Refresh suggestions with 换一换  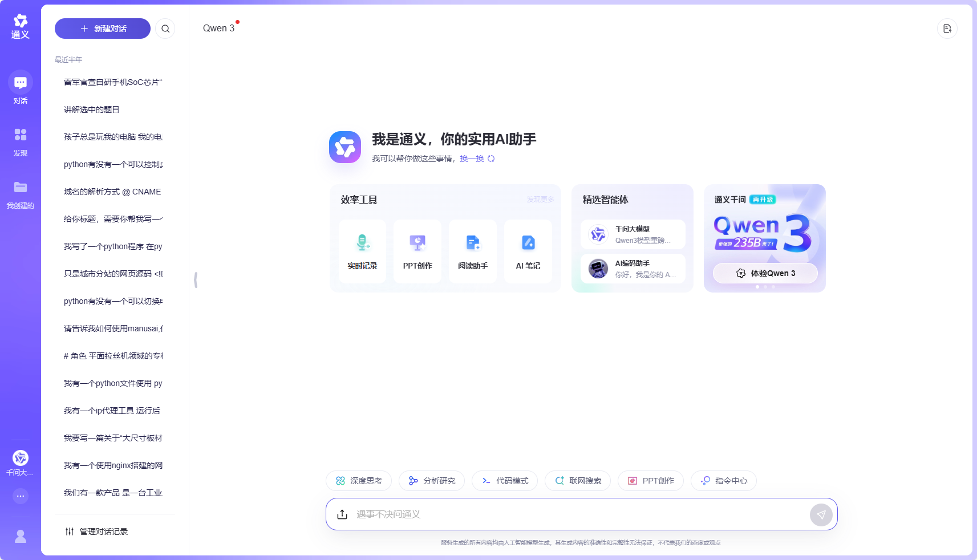[472, 159]
